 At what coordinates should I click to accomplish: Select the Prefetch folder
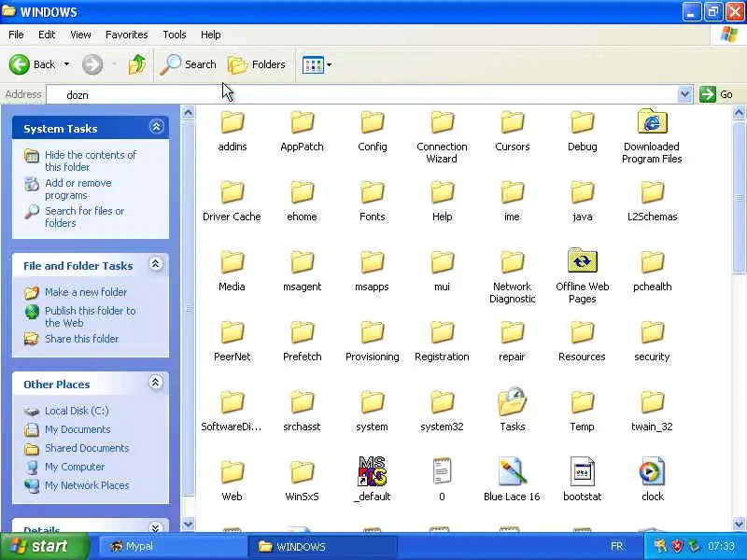[302, 342]
